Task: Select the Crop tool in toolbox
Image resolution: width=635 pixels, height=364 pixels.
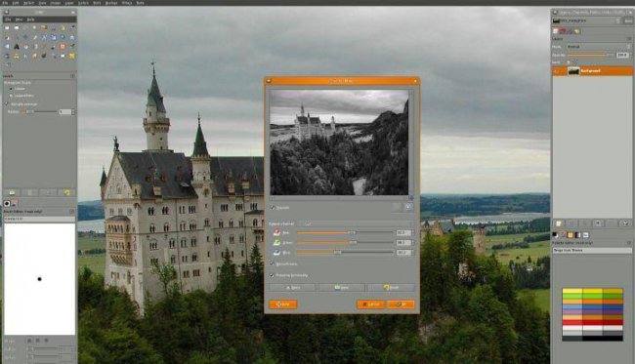Action: point(35,37)
